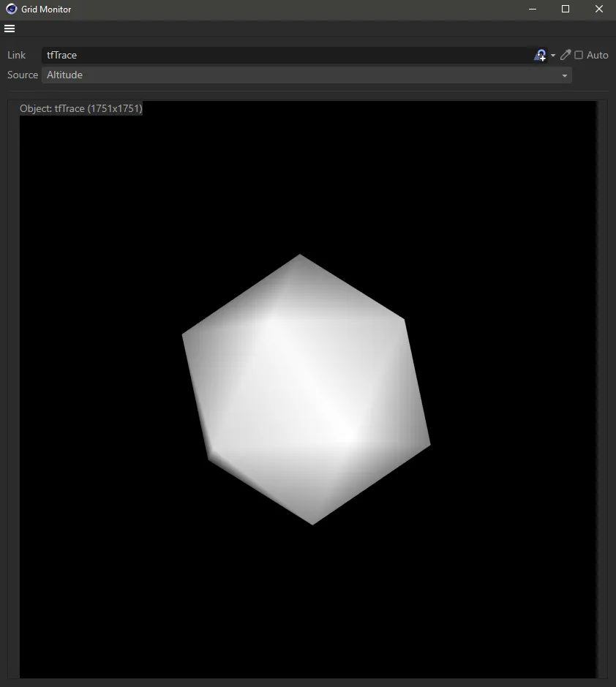
Task: Click the white hexagonal altitude preview
Action: [307, 388]
